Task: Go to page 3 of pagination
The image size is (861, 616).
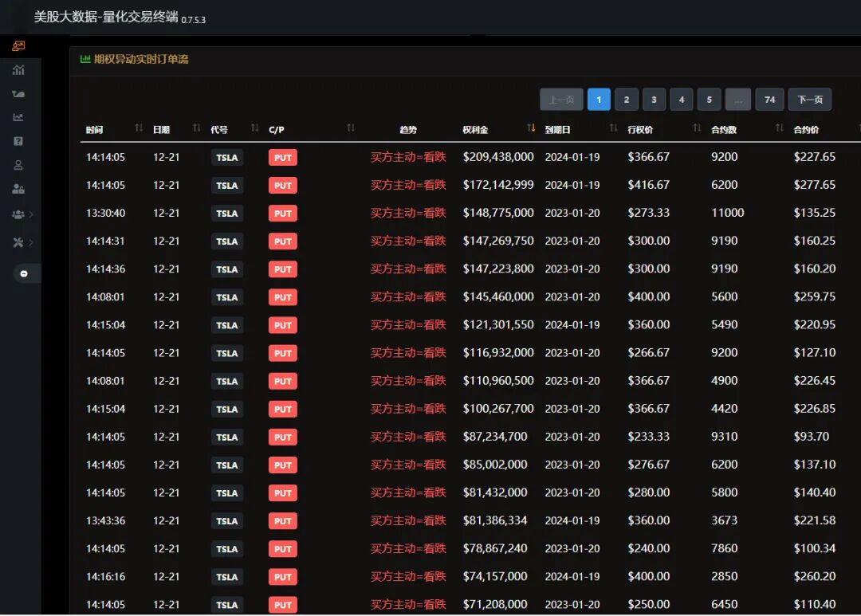Action: tap(654, 100)
